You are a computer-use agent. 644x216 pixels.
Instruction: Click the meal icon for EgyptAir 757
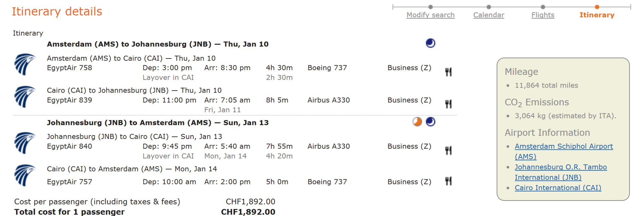(448, 181)
